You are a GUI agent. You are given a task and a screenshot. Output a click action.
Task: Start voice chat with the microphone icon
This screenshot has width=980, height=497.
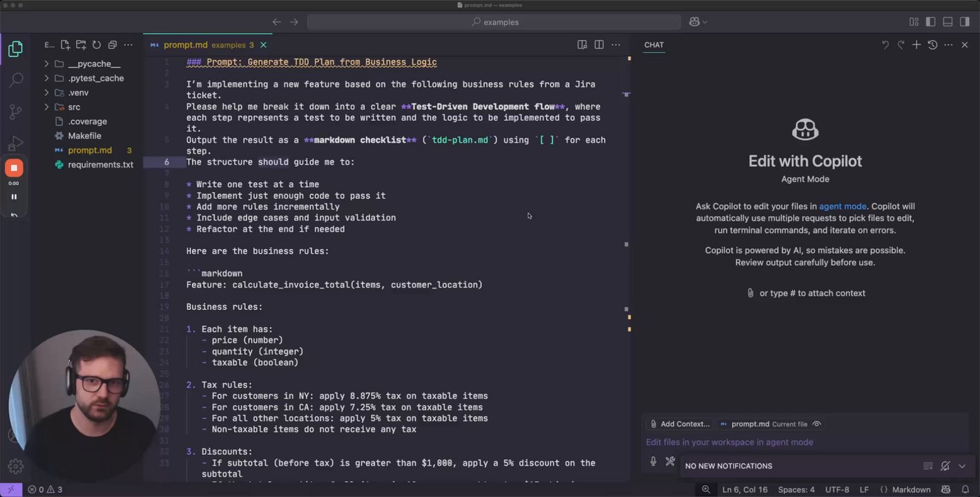coord(653,461)
